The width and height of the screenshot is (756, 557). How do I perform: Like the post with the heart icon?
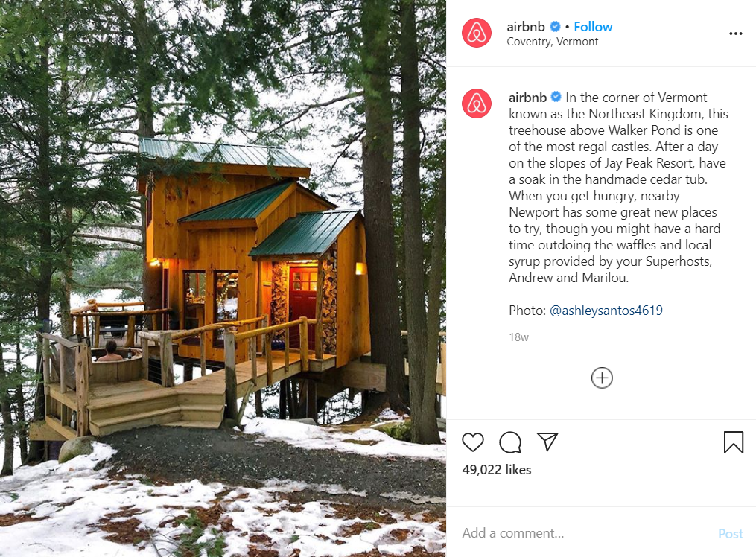click(x=472, y=442)
